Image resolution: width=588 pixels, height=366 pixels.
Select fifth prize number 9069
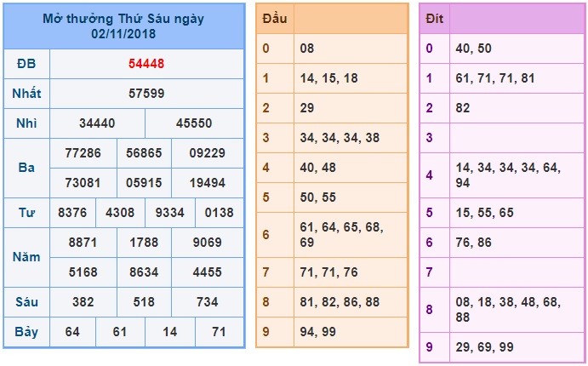pyautogui.click(x=208, y=243)
